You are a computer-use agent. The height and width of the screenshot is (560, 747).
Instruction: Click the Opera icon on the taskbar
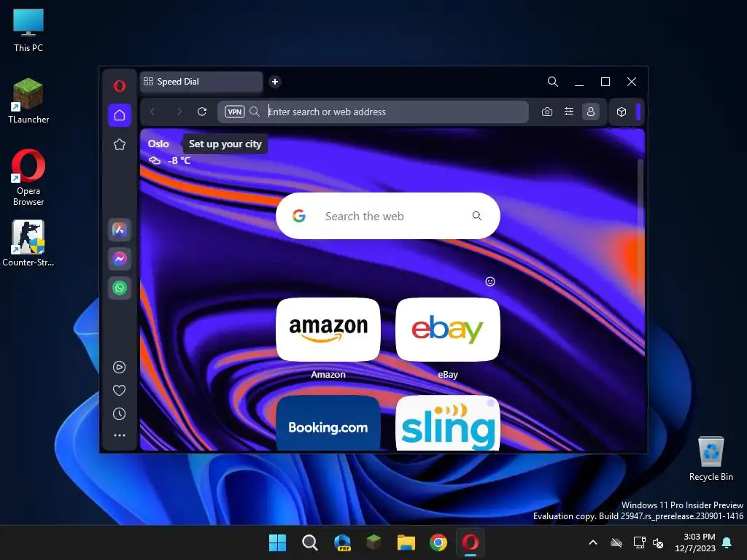point(471,542)
